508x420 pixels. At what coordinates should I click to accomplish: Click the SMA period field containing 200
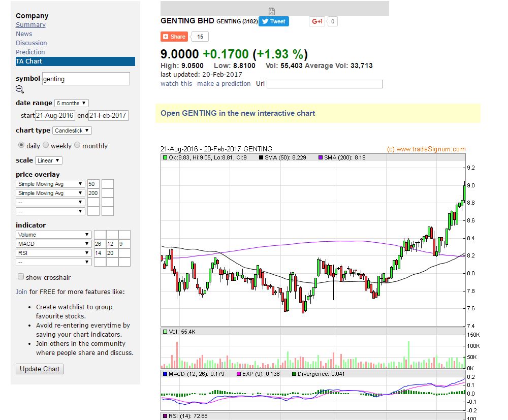tap(93, 193)
